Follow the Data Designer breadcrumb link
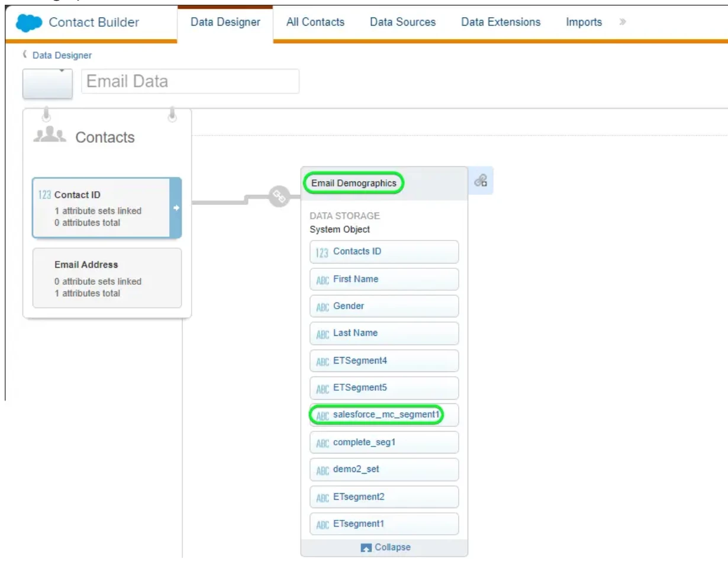 coord(62,55)
